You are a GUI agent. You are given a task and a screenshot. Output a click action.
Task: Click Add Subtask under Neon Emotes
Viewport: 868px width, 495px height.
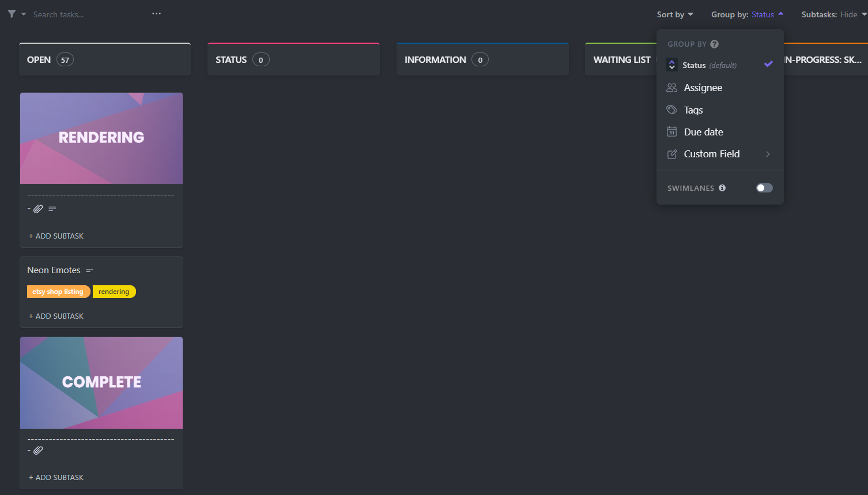pyautogui.click(x=56, y=316)
